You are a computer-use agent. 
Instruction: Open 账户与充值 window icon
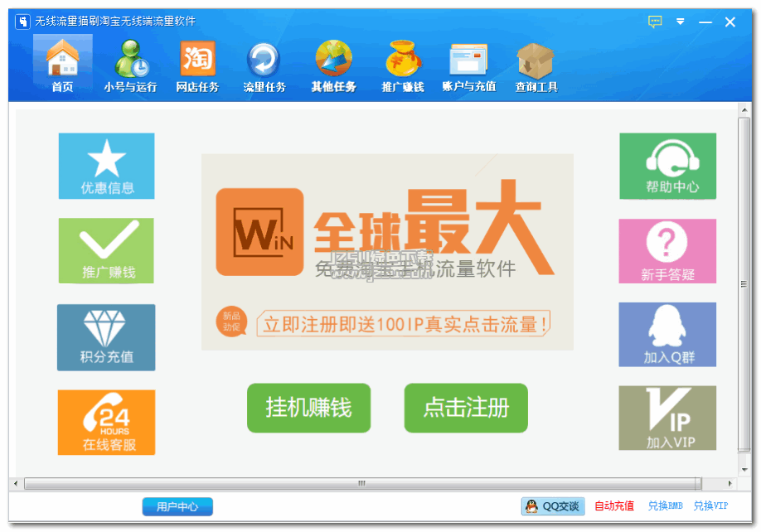coord(469,65)
